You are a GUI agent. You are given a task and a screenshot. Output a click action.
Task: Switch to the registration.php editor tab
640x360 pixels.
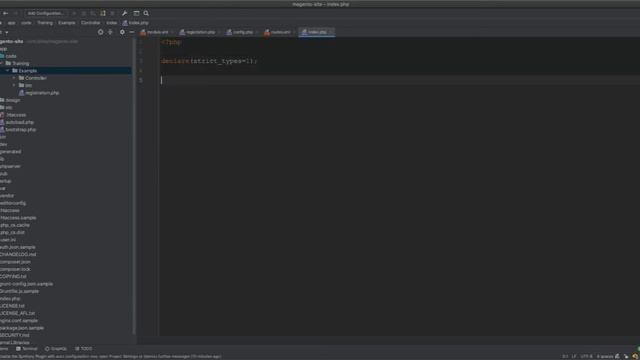[198, 32]
